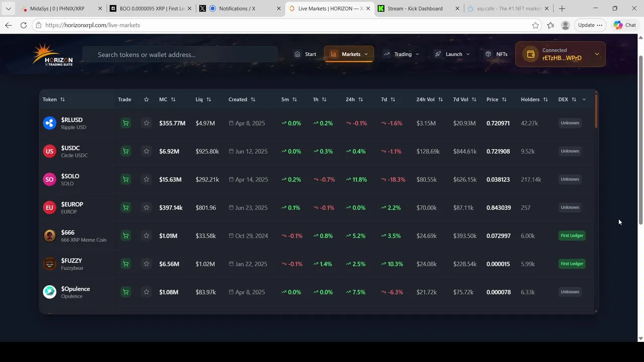Sort by the Price column

pyautogui.click(x=497, y=100)
